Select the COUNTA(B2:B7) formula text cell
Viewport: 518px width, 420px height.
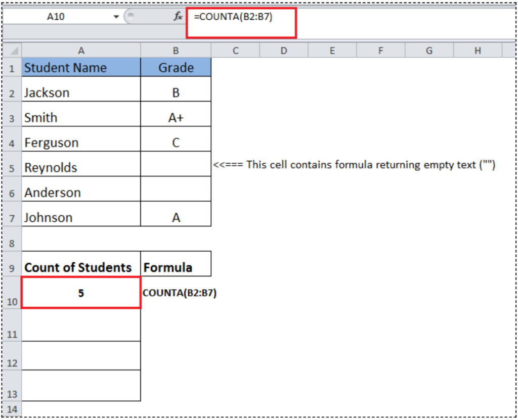pos(180,293)
